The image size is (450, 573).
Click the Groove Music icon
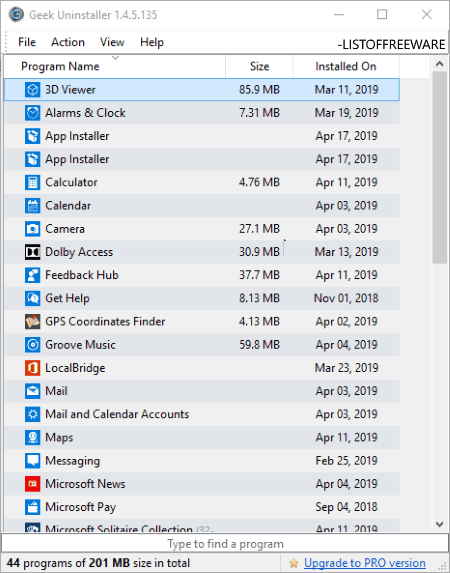tap(33, 345)
